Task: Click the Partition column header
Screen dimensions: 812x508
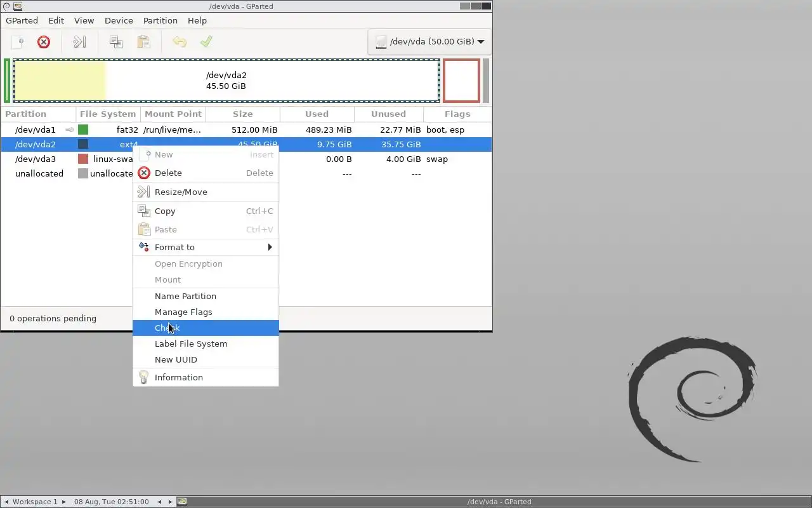Action: (39, 114)
